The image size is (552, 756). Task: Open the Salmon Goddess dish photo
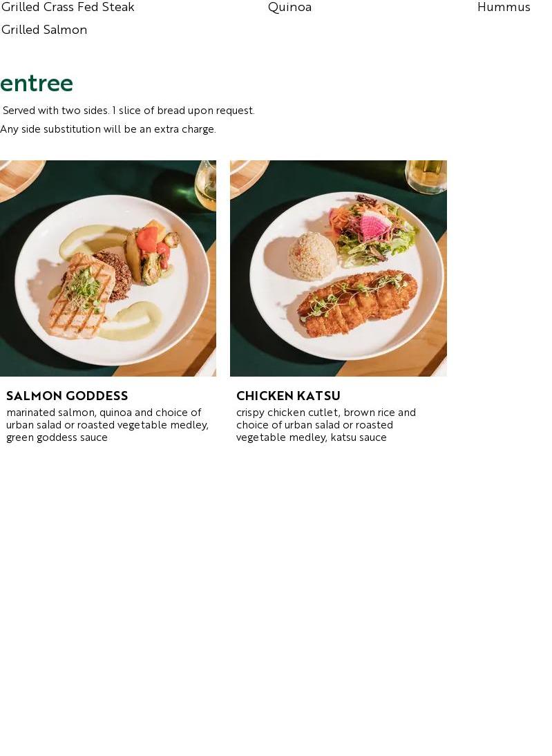(108, 268)
